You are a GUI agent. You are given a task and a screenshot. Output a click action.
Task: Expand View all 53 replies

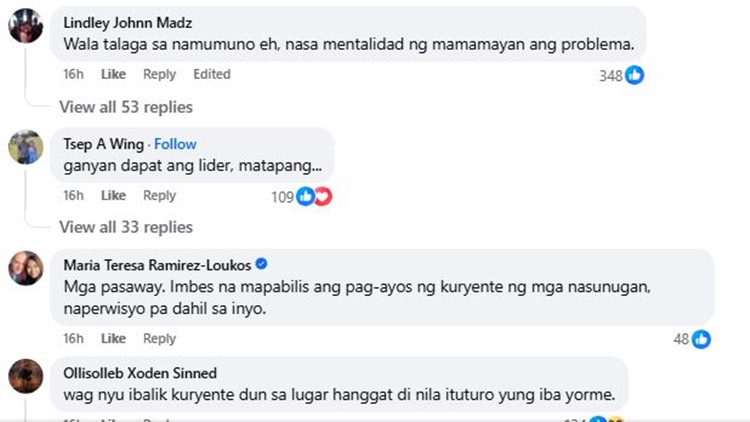pyautogui.click(x=126, y=107)
